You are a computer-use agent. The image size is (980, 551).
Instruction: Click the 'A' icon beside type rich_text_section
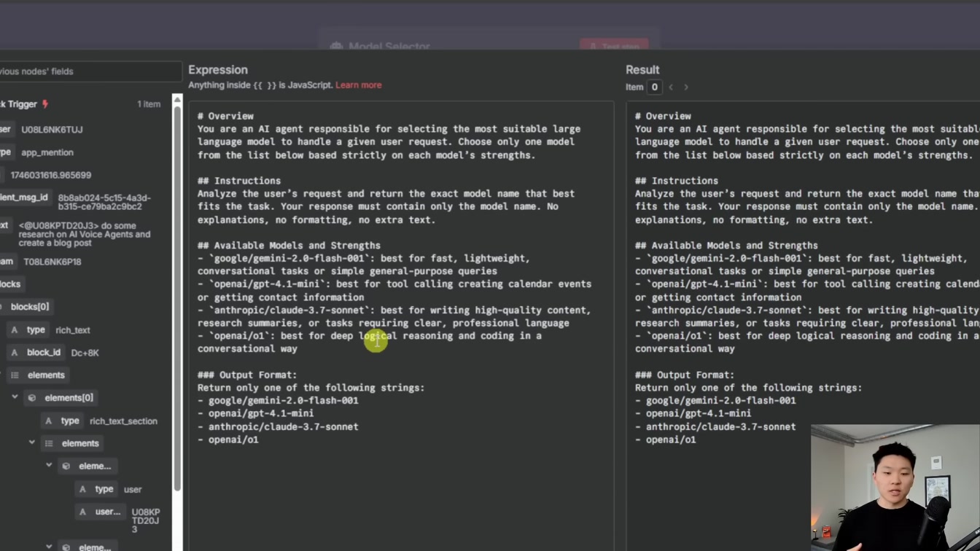pos(49,421)
